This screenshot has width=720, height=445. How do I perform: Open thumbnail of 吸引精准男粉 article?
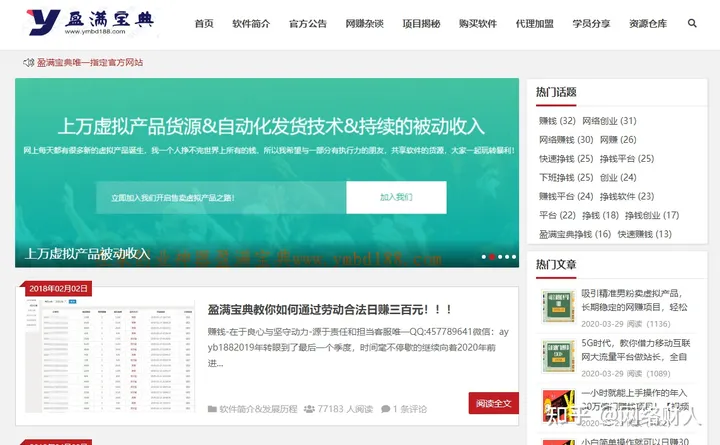click(558, 306)
